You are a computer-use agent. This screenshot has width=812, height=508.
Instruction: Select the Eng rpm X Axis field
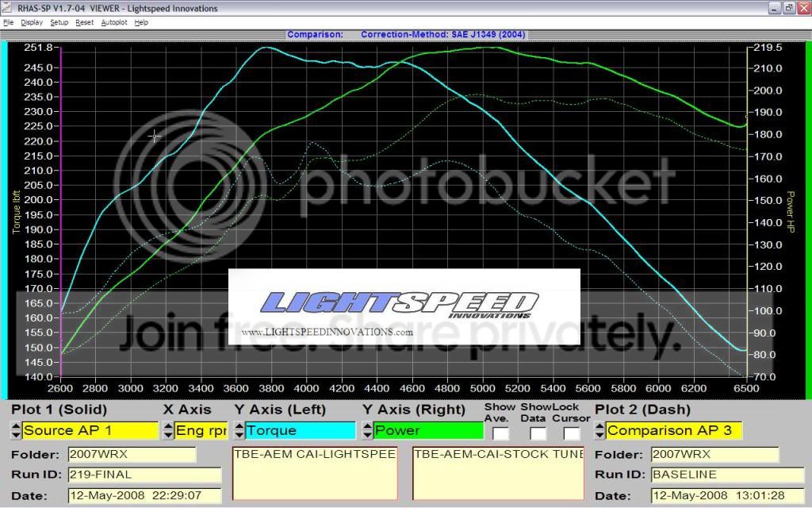point(201,430)
